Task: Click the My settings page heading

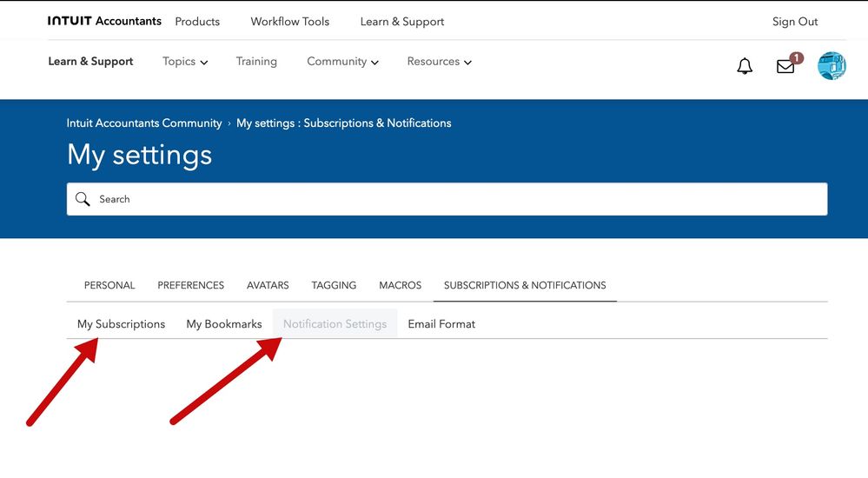Action: point(140,155)
